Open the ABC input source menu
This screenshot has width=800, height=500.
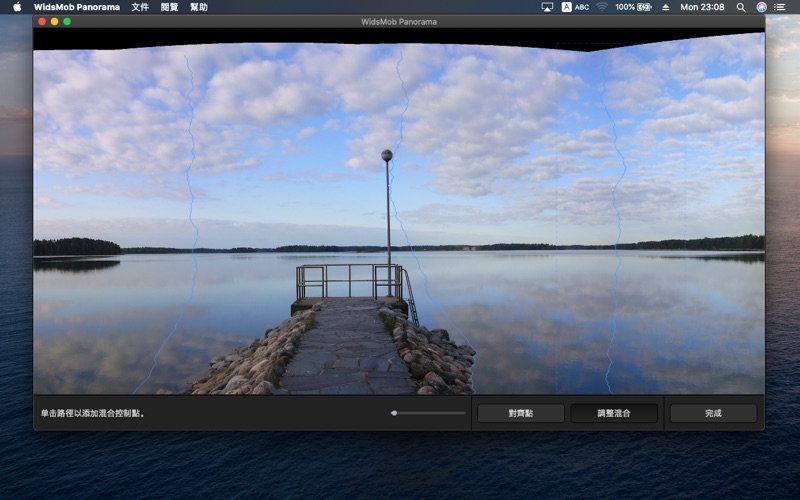[x=574, y=7]
